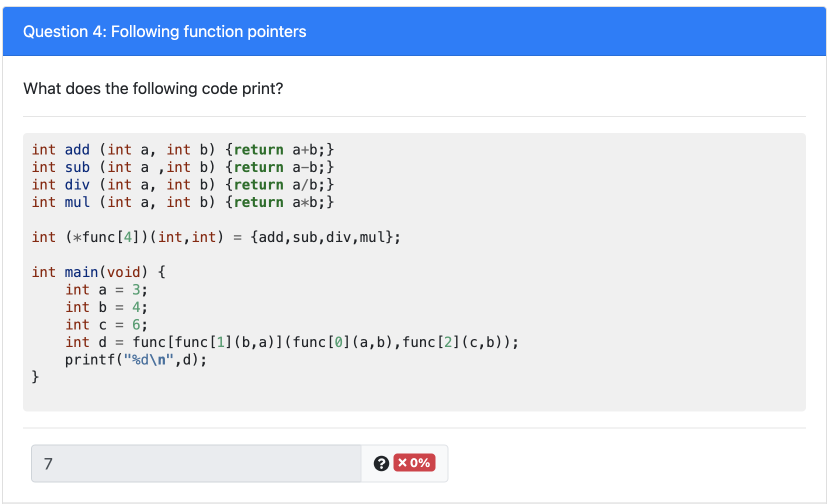The height and width of the screenshot is (504, 827).
Task: Select the code line defining sub function
Action: (183, 167)
